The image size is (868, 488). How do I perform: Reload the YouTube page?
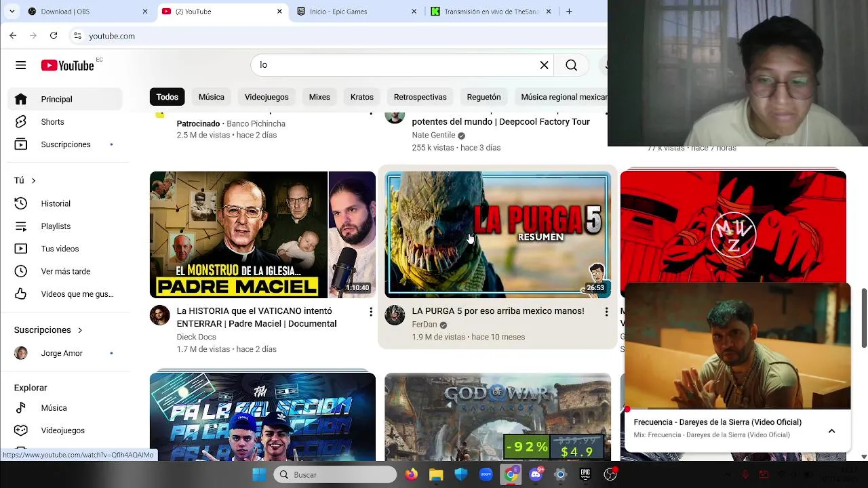pos(54,35)
